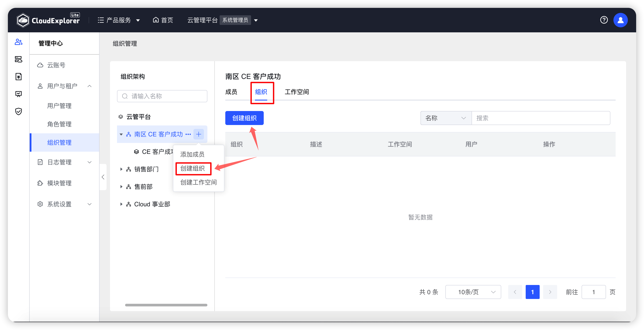Select the 销售部门 tree item
The image size is (644, 330).
pyautogui.click(x=146, y=169)
